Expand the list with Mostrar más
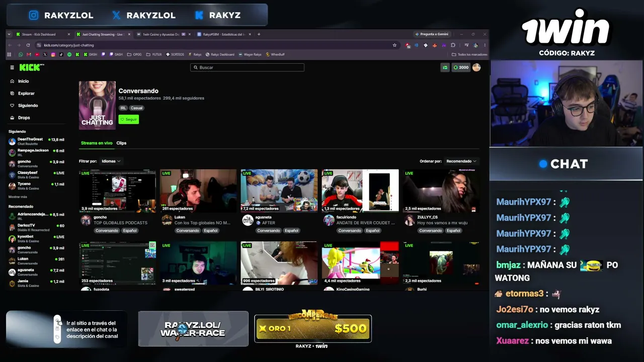This screenshot has width=644, height=362. (x=18, y=197)
